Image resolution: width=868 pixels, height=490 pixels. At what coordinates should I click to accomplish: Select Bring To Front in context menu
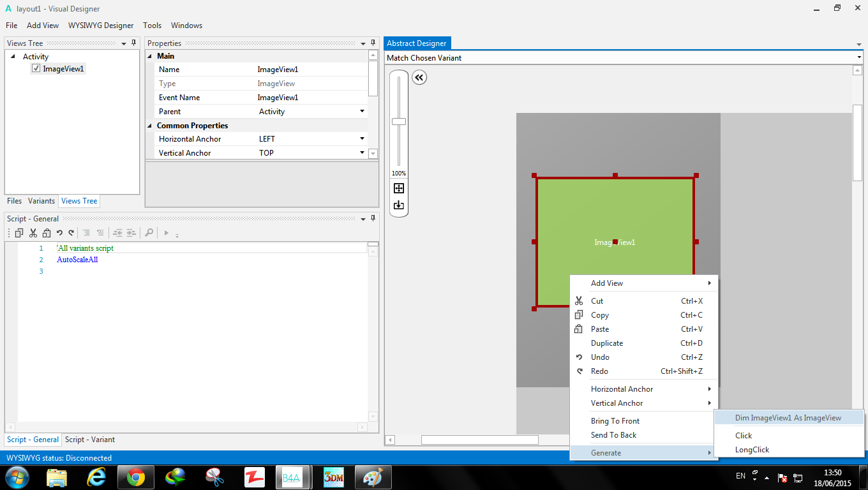[x=615, y=421]
